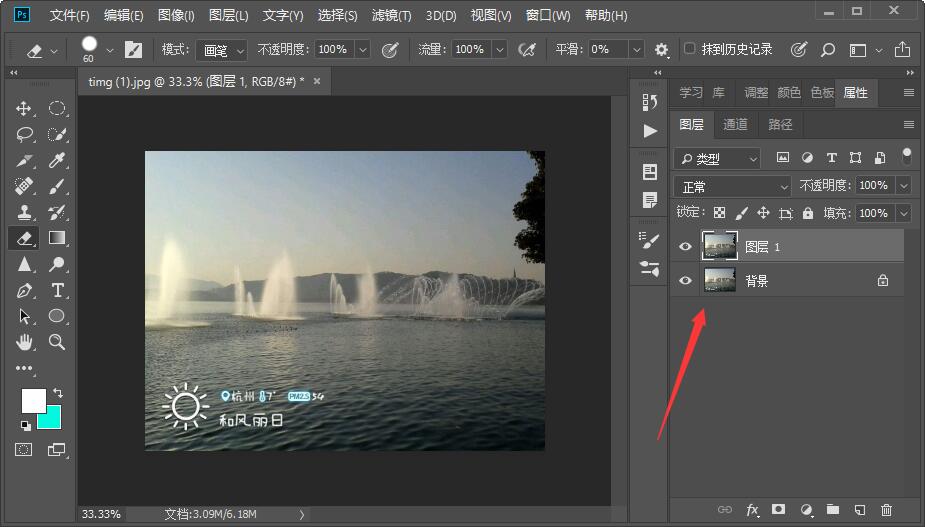Reset default foreground and background colors

[x=26, y=425]
